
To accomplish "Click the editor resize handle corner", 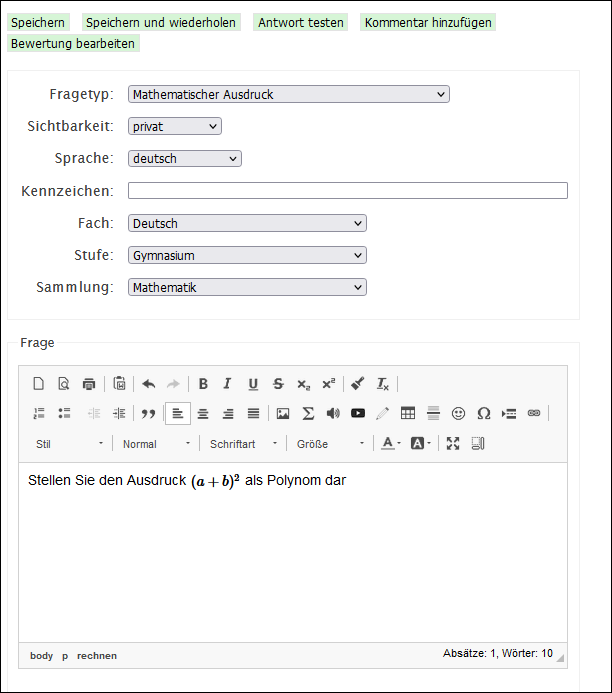I will tap(560, 658).
